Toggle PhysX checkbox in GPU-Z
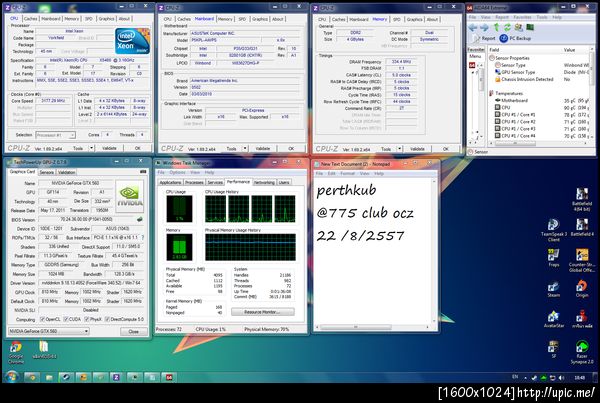The image size is (600, 403). click(87, 319)
